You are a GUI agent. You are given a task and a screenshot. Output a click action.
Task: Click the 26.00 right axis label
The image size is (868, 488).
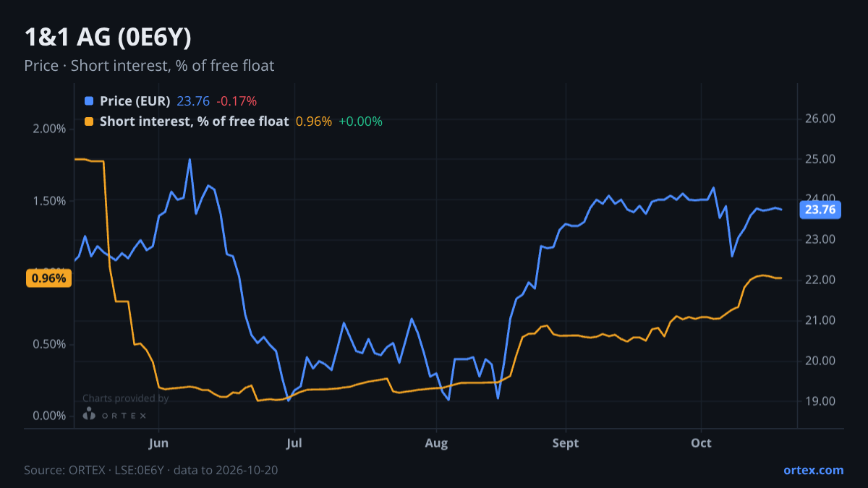pyautogui.click(x=820, y=119)
